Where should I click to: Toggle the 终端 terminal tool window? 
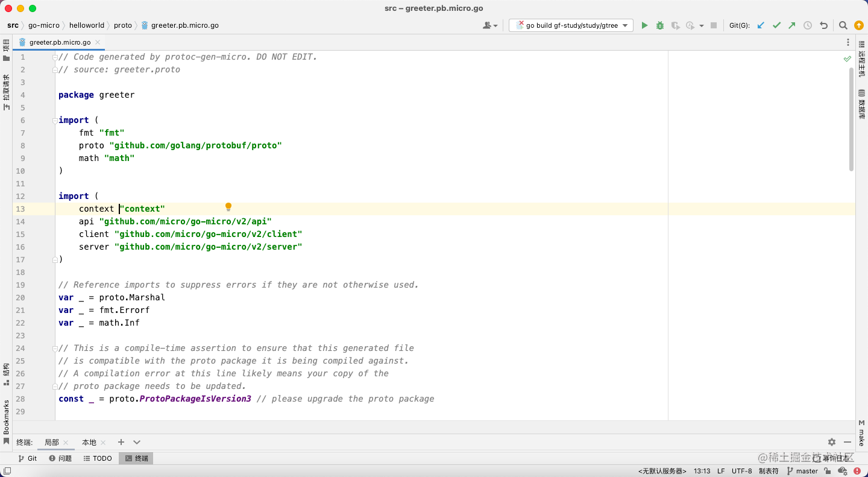(x=136, y=458)
